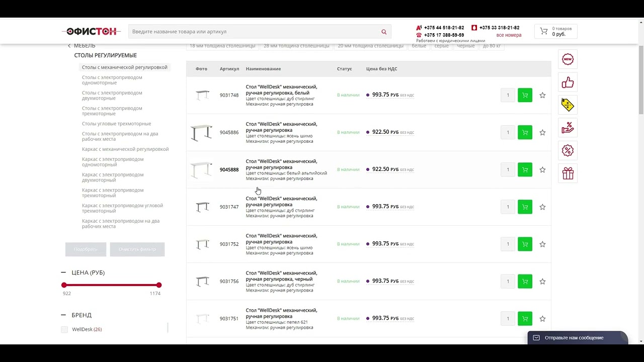Image resolution: width=644 pixels, height=362 pixels.
Task: Open the shopping cart icon
Action: click(x=544, y=31)
